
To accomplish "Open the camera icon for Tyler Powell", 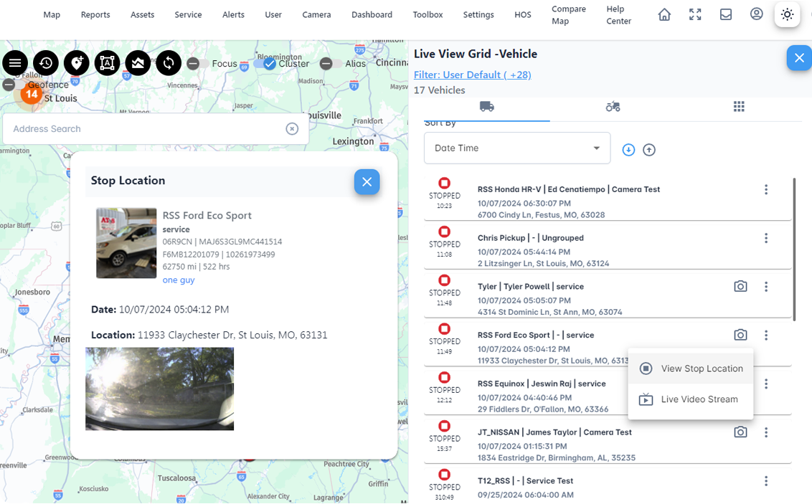I will click(x=740, y=286).
